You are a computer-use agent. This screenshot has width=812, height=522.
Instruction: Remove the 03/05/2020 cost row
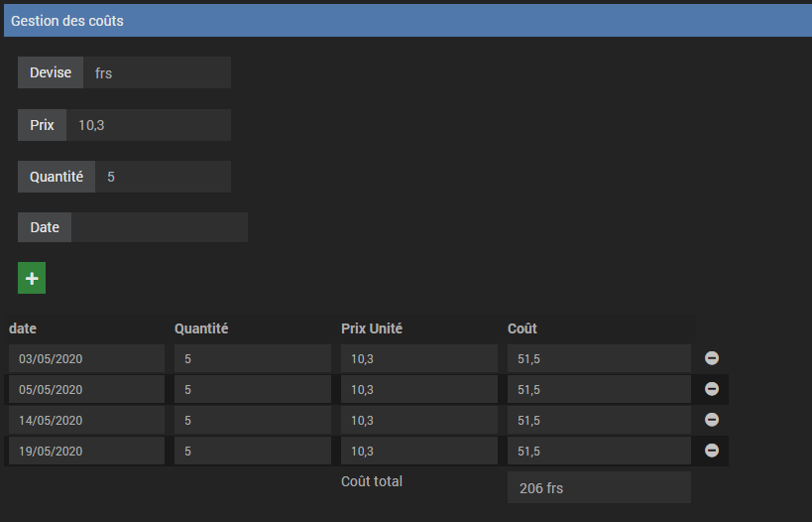point(712,358)
